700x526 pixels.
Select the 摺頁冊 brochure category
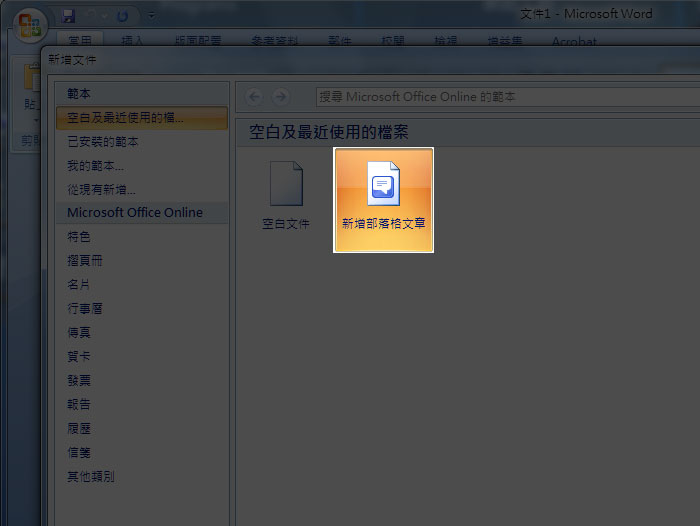click(x=85, y=261)
